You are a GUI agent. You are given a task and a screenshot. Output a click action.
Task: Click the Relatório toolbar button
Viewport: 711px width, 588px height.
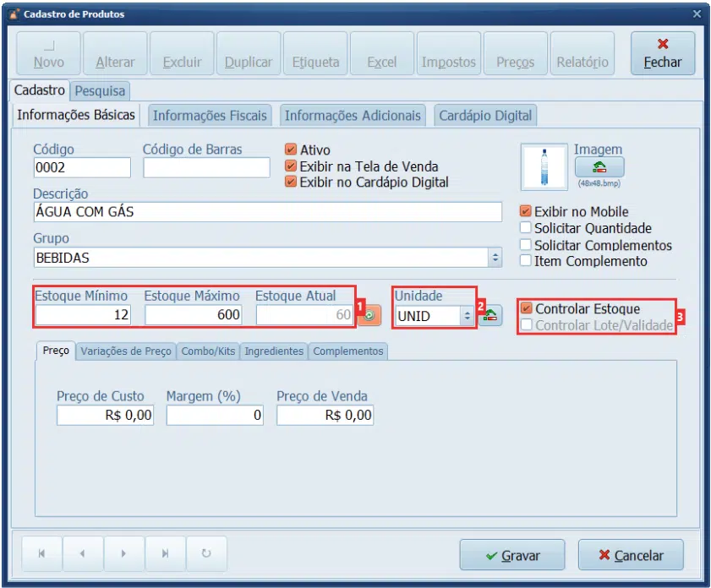(x=582, y=53)
